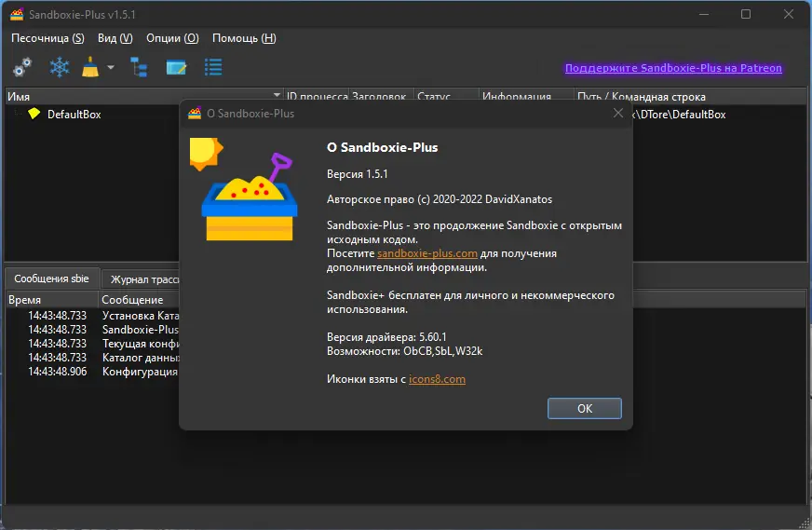
Task: Click the list view toolbar icon
Action: 213,67
